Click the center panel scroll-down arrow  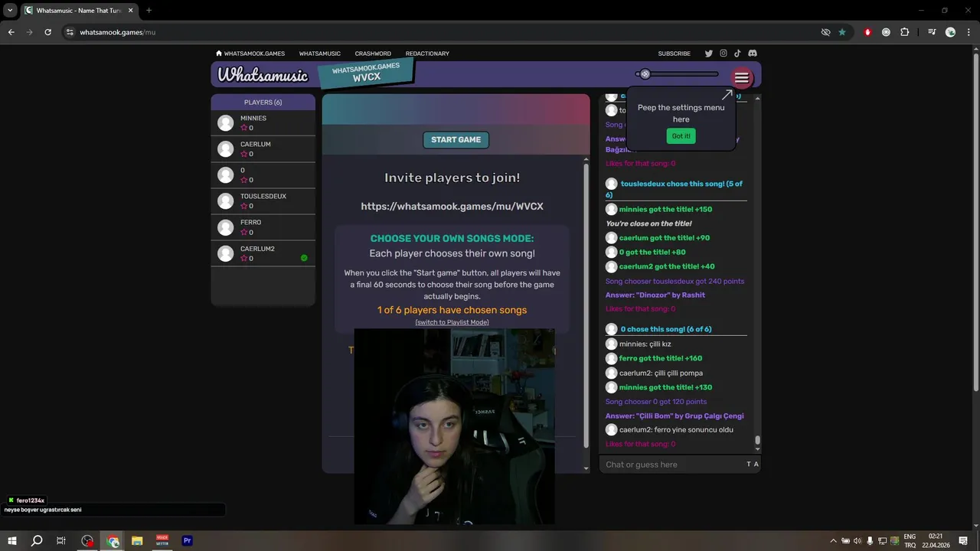click(x=586, y=468)
